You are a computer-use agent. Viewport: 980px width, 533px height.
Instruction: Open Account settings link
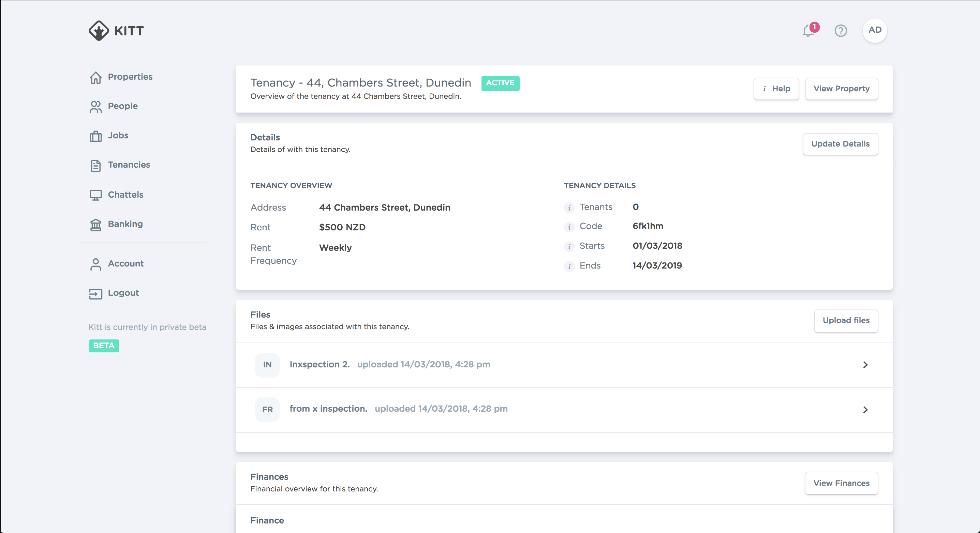click(125, 263)
